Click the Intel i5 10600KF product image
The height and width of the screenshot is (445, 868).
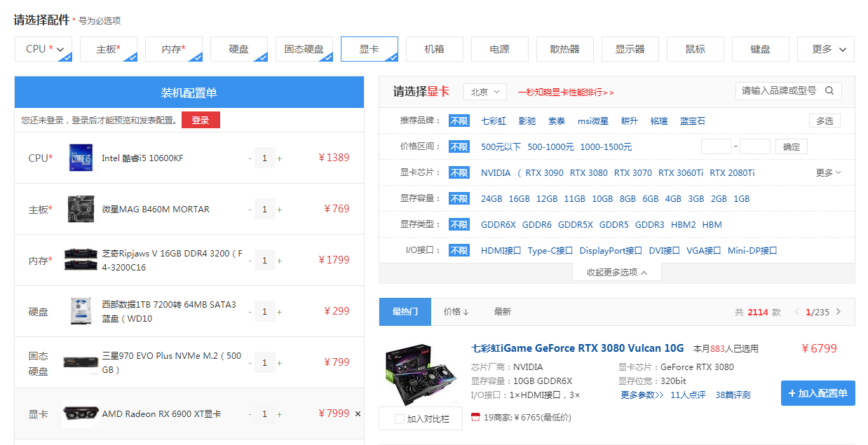tap(81, 158)
